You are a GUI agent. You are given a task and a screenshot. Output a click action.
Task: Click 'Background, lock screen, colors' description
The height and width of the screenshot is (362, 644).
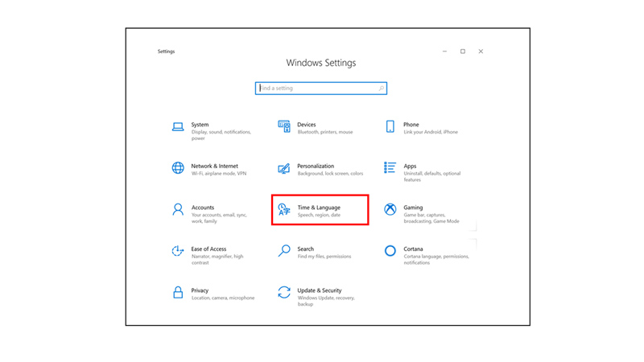(330, 174)
